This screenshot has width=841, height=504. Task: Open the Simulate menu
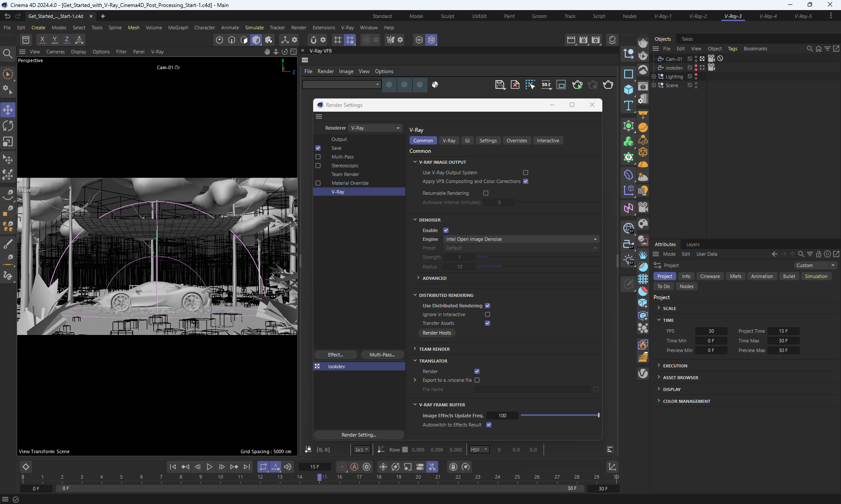tap(254, 28)
